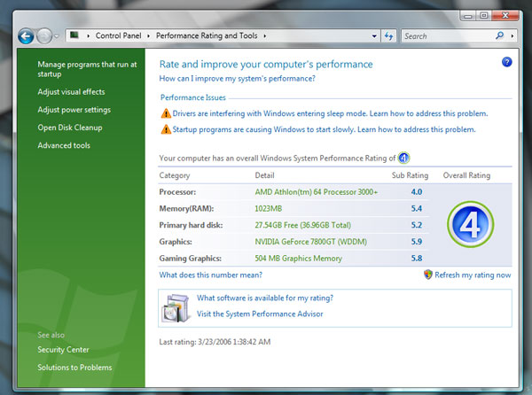Click the Sub Rating column header
This screenshot has height=395, width=532.
[410, 175]
